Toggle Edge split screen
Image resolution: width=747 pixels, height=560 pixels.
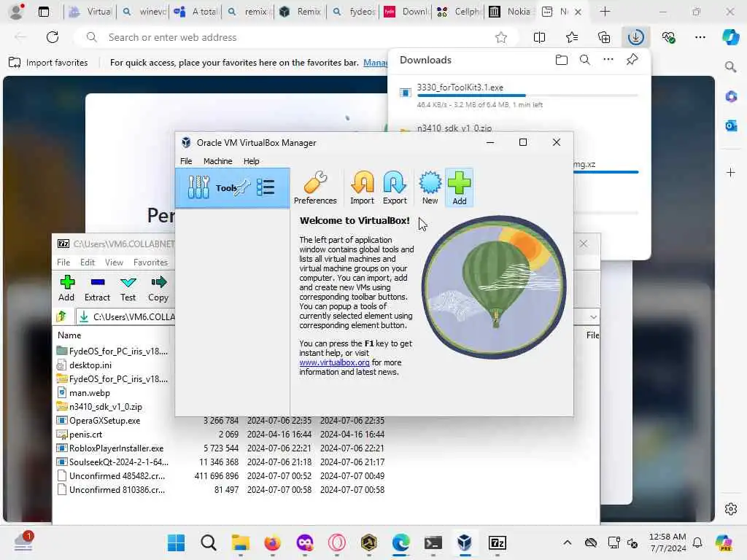click(x=539, y=37)
